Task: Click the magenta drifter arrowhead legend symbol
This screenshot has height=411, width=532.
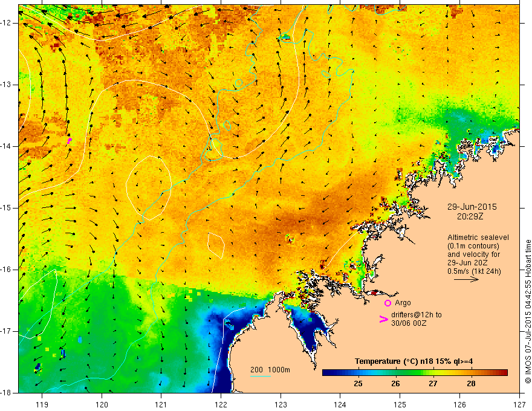Action: [383, 319]
